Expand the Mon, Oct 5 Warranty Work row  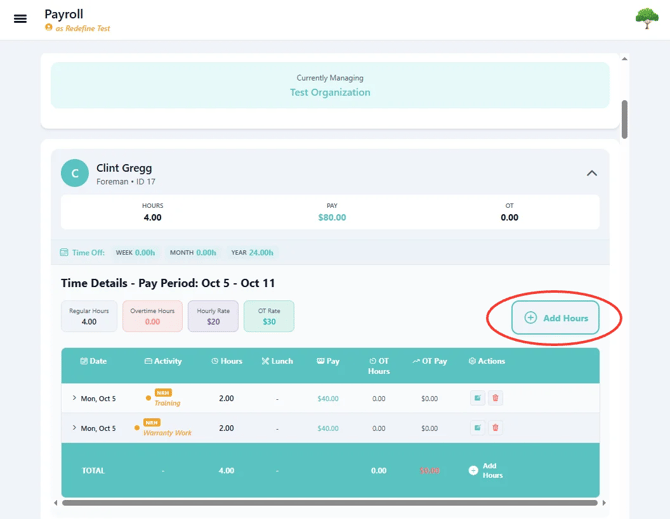(x=74, y=428)
